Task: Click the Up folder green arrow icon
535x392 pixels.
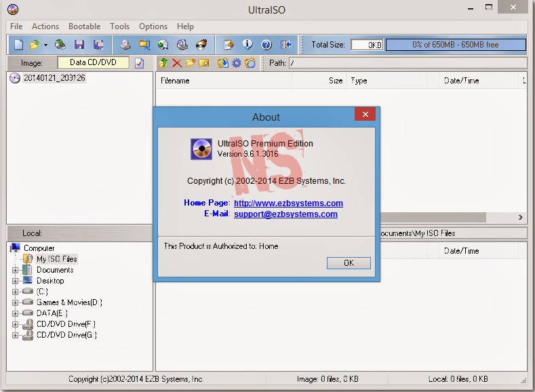Action: (x=163, y=63)
